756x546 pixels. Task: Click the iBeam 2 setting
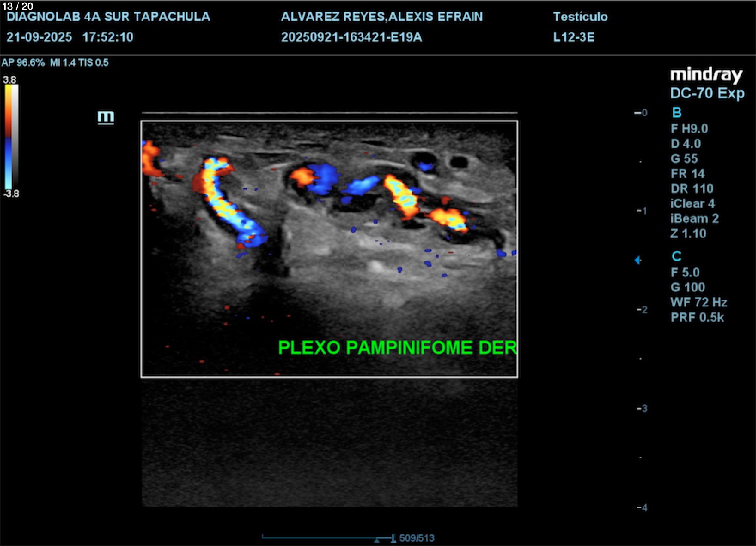694,219
